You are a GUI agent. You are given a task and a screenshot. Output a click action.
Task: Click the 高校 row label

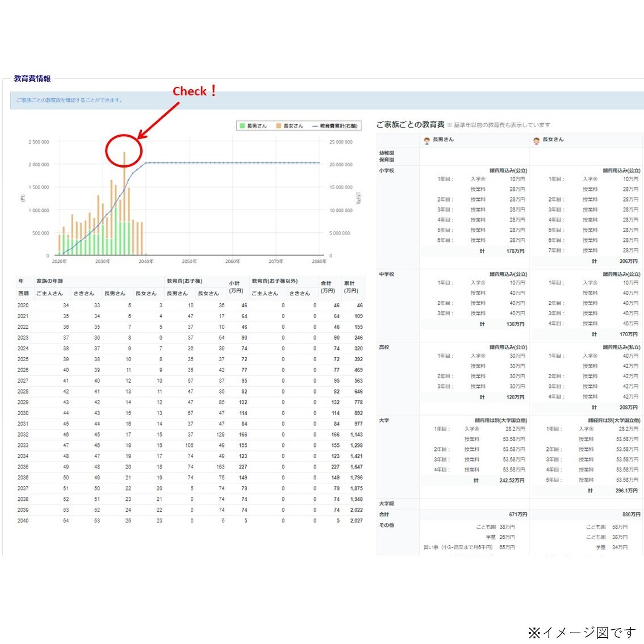(384, 347)
